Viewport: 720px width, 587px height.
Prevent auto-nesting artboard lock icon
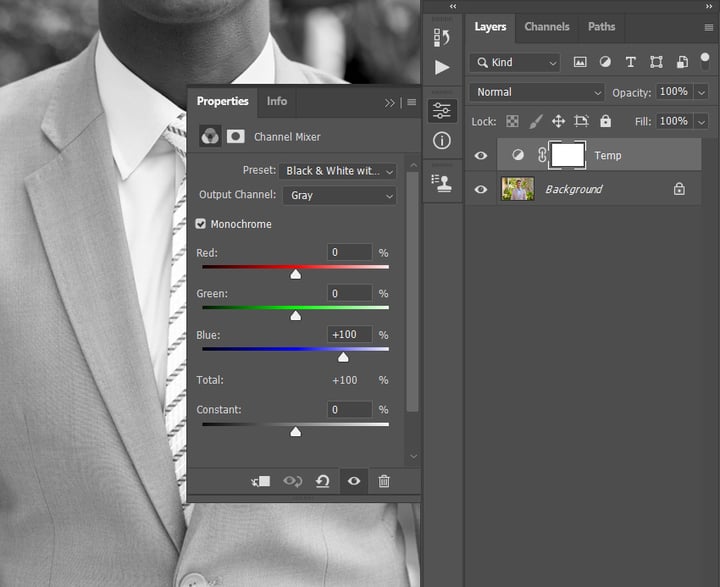[581, 121]
